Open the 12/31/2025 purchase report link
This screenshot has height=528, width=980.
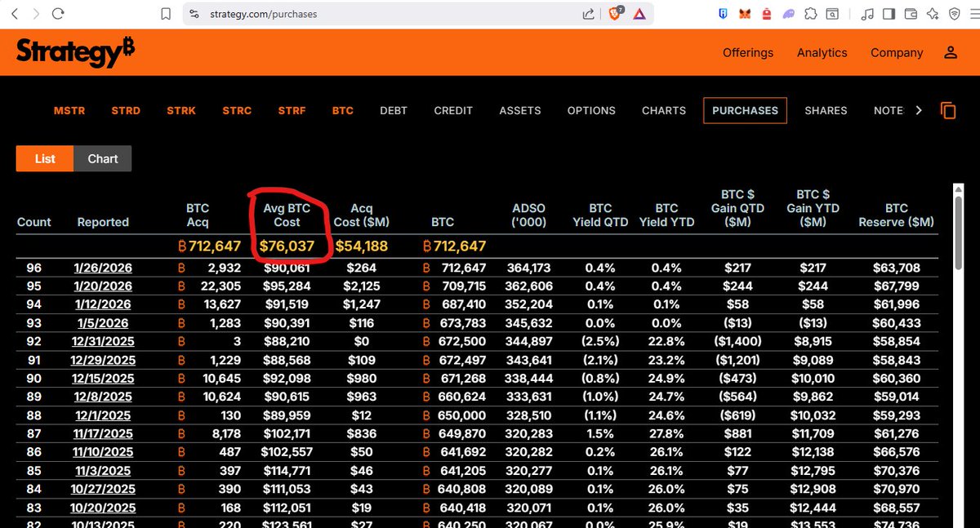[103, 341]
